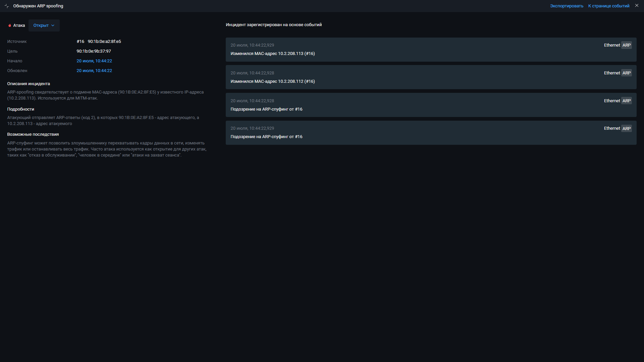Click ARP badge on fourth event card

click(x=626, y=129)
